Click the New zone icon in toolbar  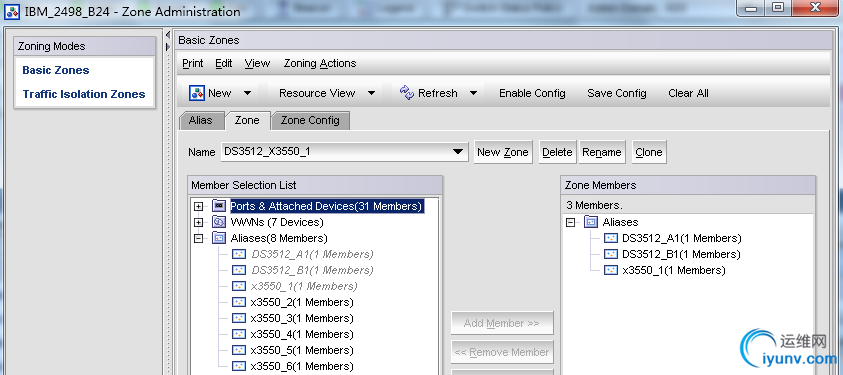point(197,93)
